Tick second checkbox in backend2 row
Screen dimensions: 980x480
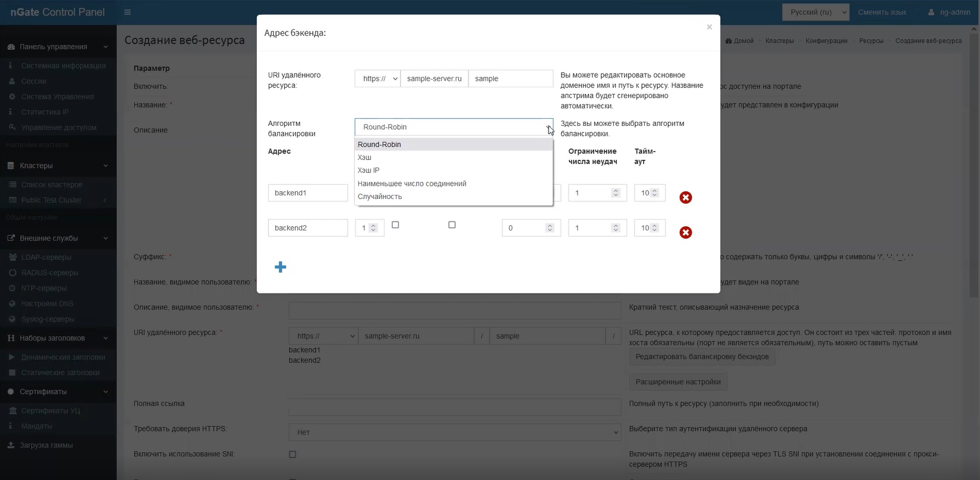pos(452,225)
